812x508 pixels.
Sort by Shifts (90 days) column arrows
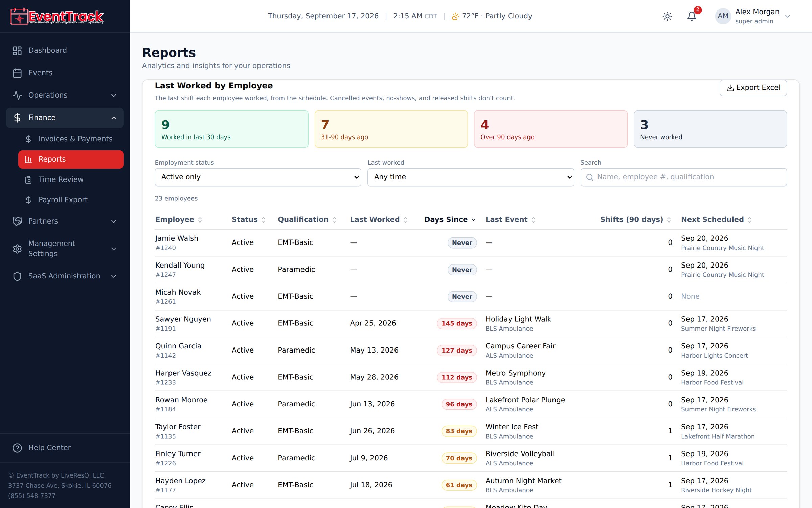[669, 220]
